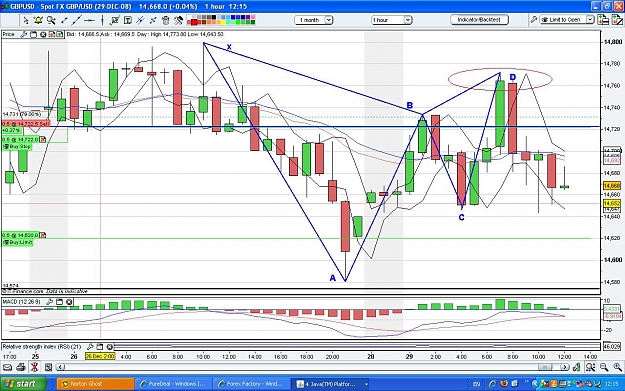Click the print chart icon
The height and width of the screenshot is (391, 625).
click(20, 367)
